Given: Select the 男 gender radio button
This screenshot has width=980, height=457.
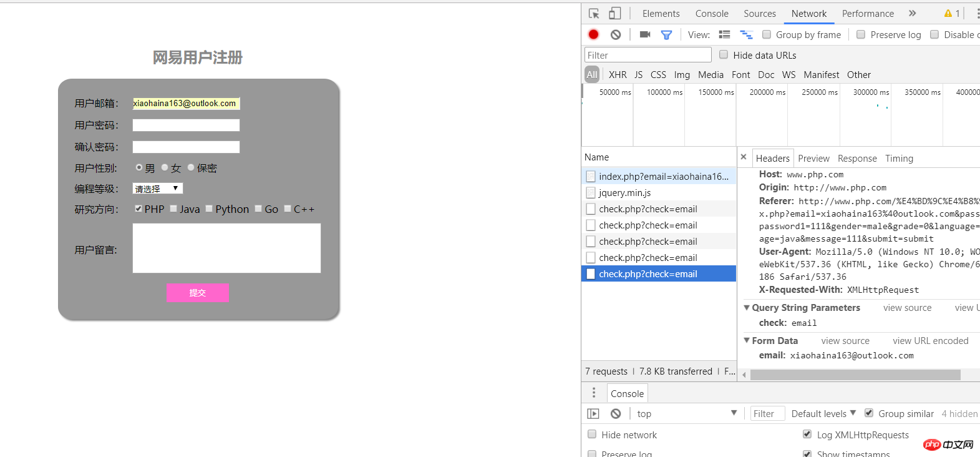Looking at the screenshot, I should 139,167.
